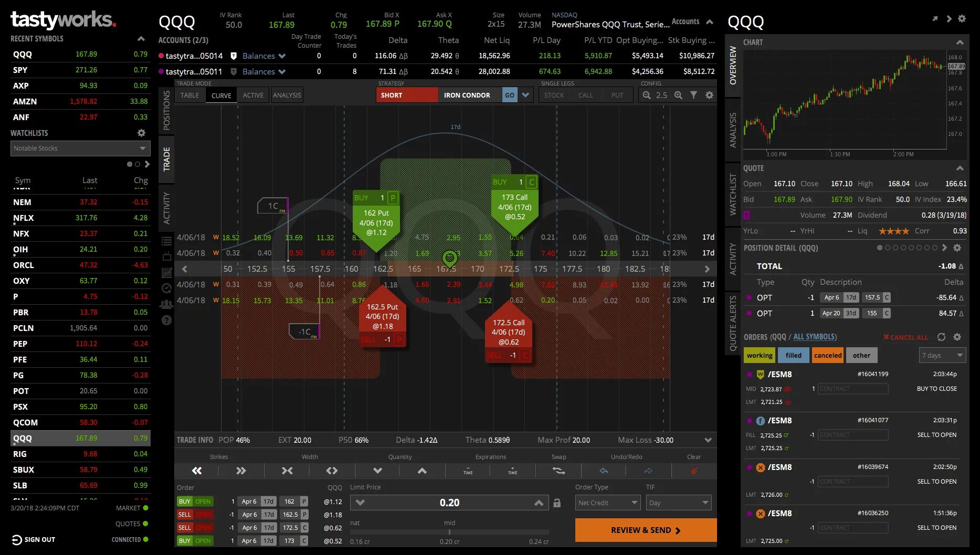
Task: Redo the order change
Action: (x=648, y=471)
